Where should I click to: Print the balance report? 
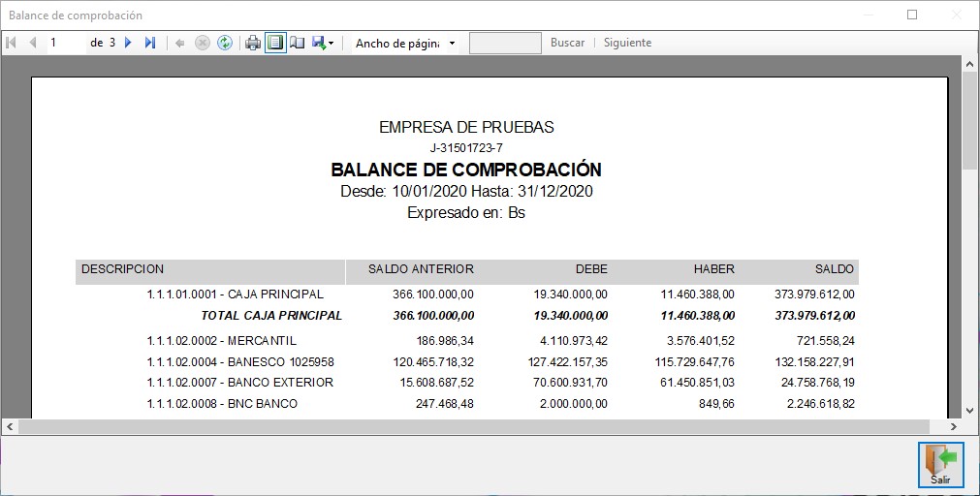[x=252, y=43]
